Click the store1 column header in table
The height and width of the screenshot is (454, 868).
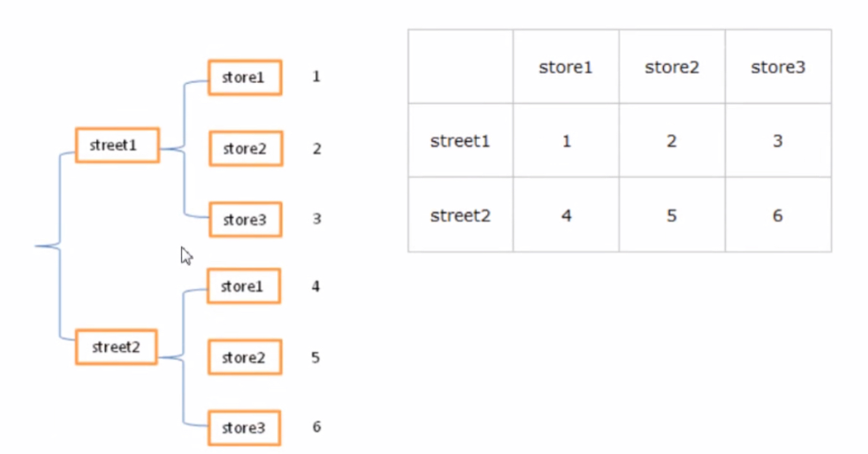566,67
